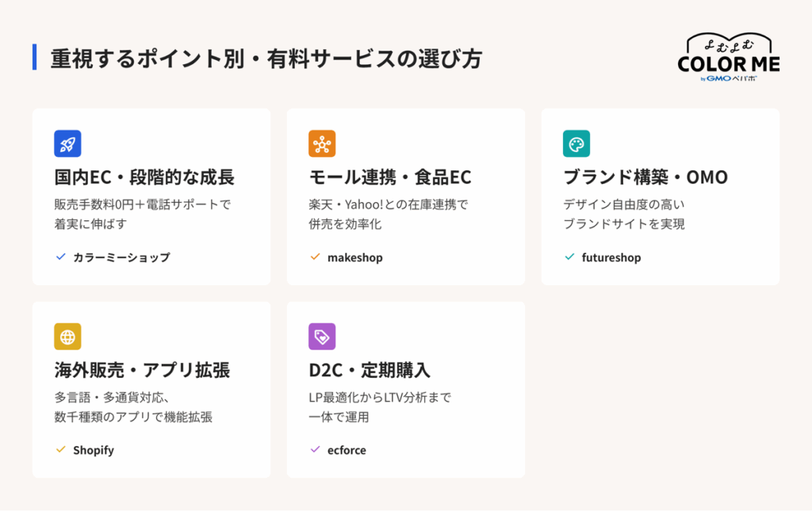This screenshot has width=812, height=511.
Task: Select the futureshop service label
Action: [x=611, y=257]
